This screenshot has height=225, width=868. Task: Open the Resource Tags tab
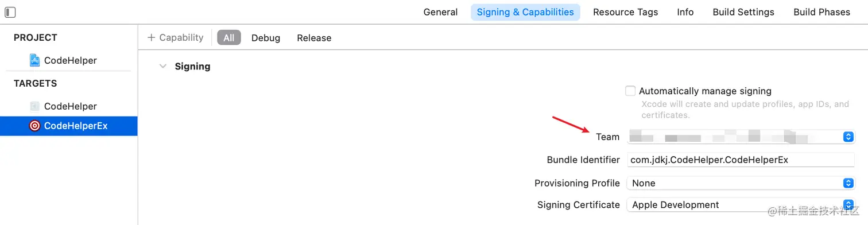coord(625,12)
